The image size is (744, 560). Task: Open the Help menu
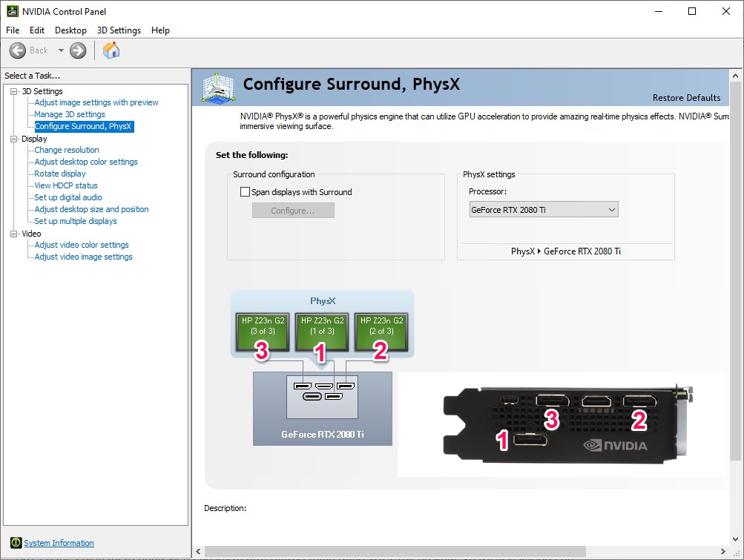pos(160,30)
